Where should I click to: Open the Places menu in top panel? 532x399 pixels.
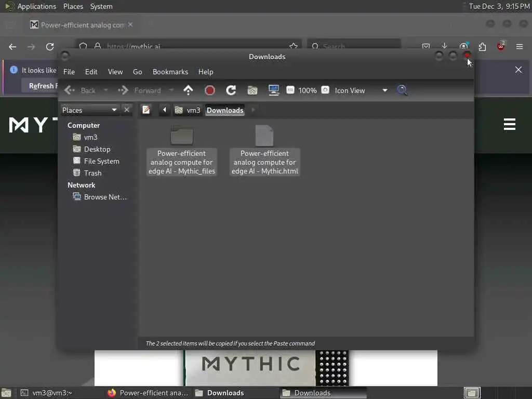73,6
